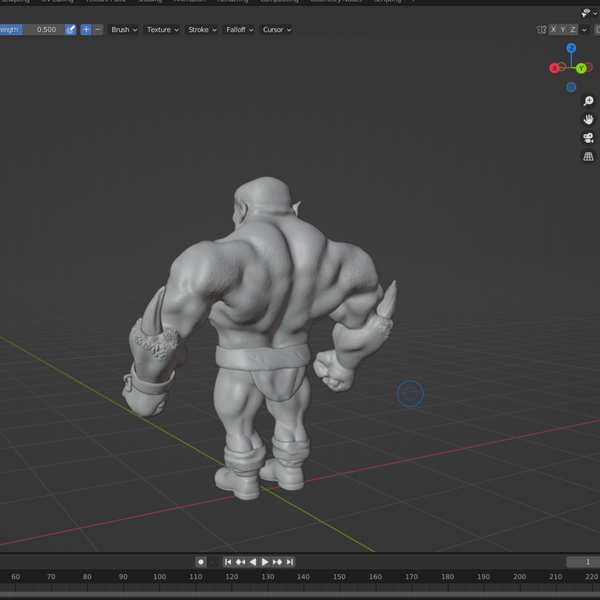
Task: Click the blue Z axis gizmo ball
Action: point(571,48)
